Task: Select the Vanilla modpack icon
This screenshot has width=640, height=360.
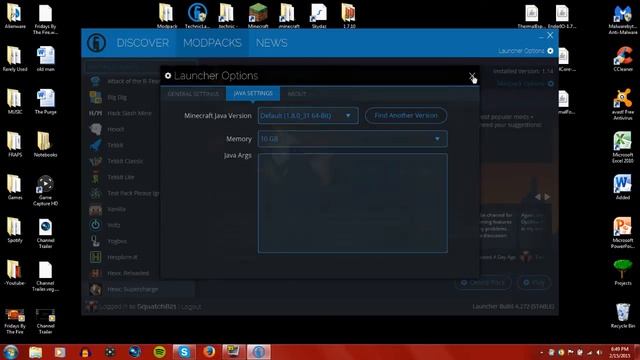Action: point(96,209)
